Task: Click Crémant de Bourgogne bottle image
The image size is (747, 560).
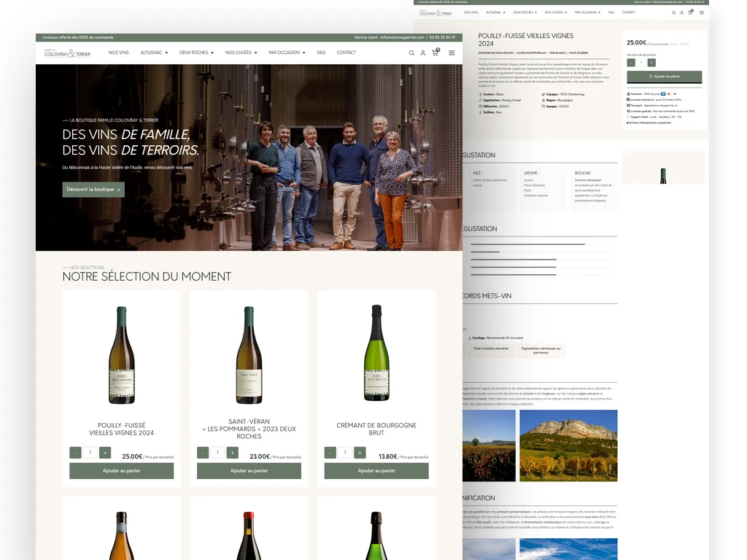Action: [x=376, y=354]
